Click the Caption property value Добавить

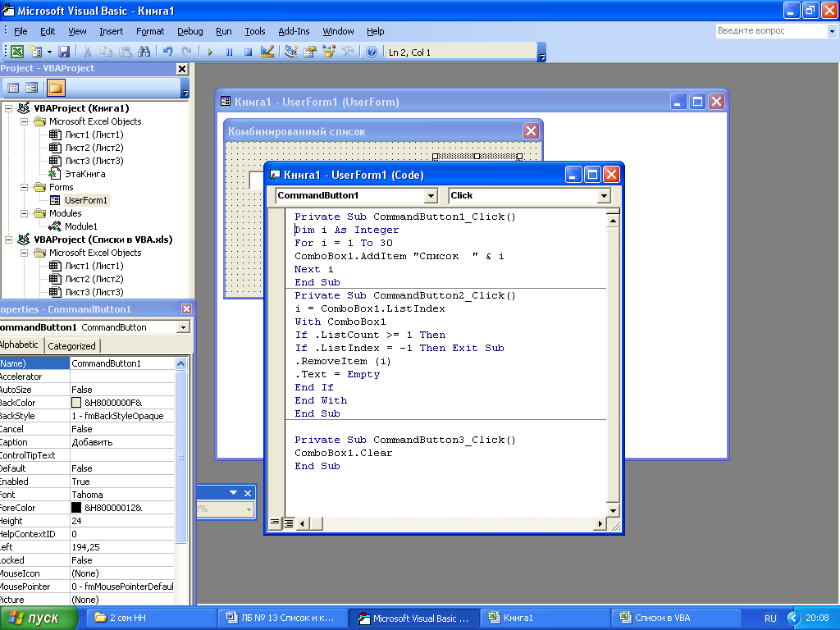(x=122, y=442)
